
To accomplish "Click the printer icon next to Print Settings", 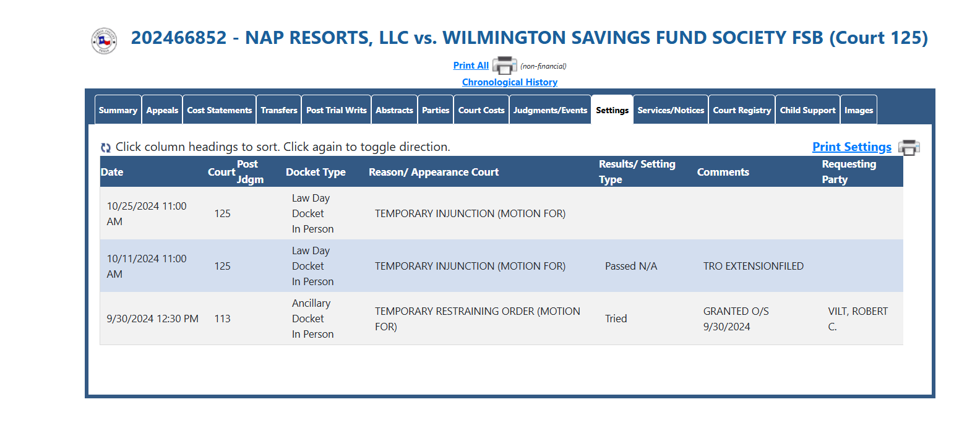I will 909,147.
